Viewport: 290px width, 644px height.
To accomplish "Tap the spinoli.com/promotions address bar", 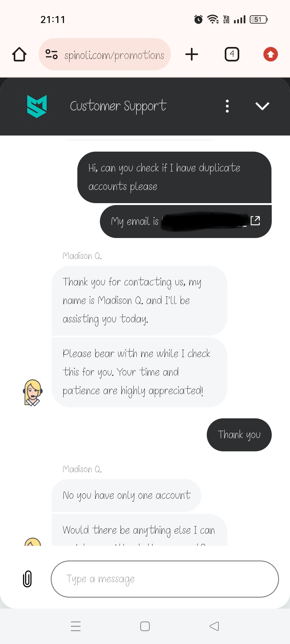I will [114, 55].
